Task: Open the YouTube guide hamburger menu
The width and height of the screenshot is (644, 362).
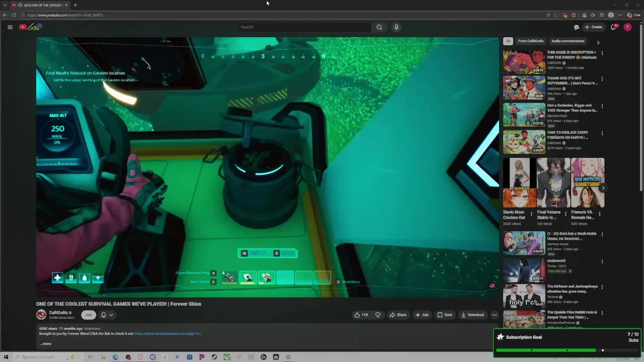Action: (10, 27)
